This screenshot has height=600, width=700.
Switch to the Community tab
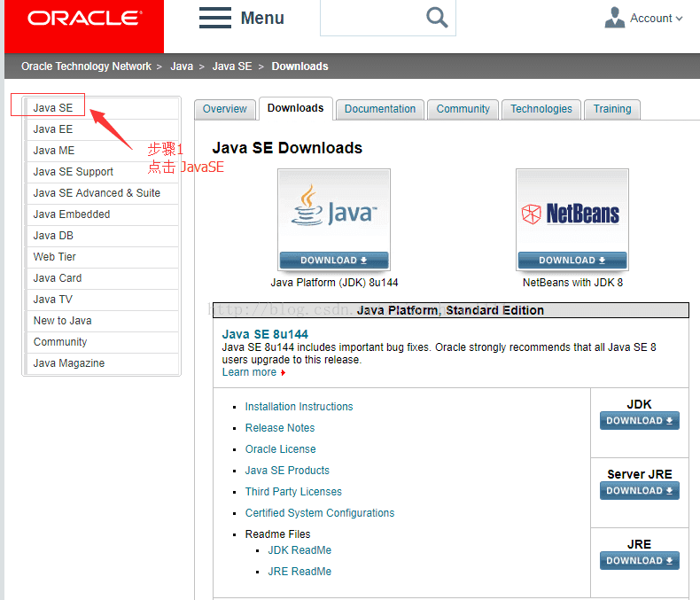pyautogui.click(x=463, y=109)
